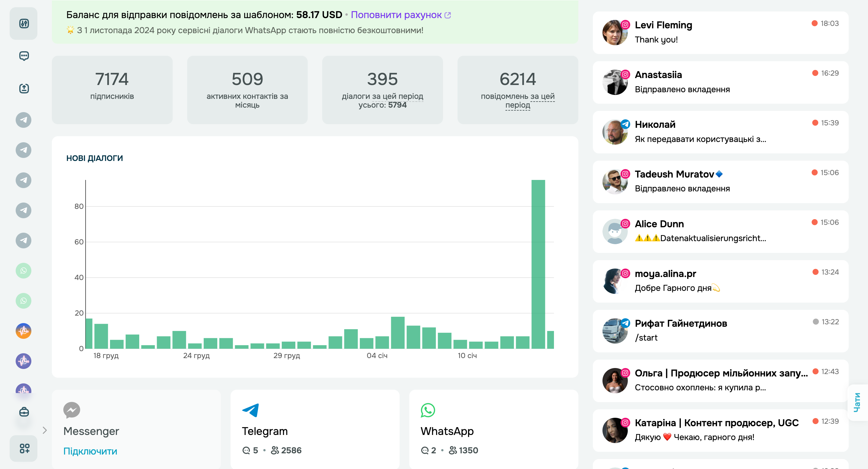
Task: Select the topmost Telegram channel sidebar icon
Action: tap(24, 120)
